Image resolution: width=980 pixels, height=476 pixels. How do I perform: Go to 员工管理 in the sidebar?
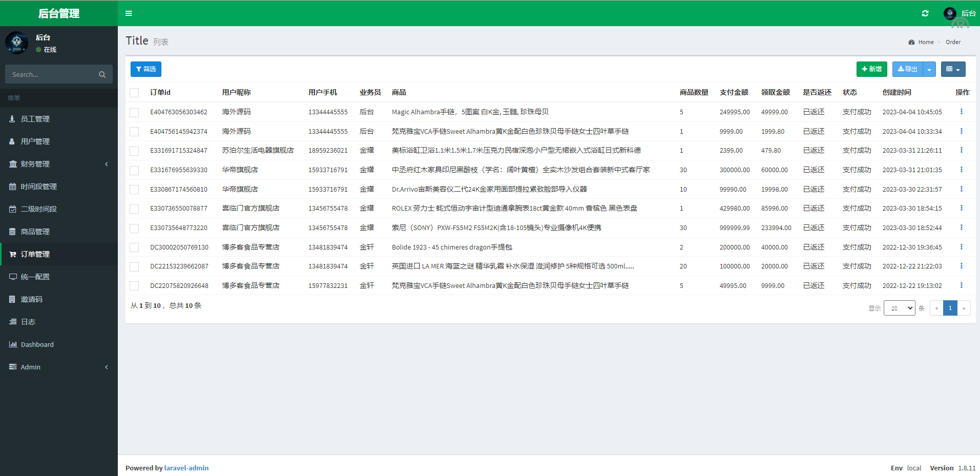click(35, 118)
